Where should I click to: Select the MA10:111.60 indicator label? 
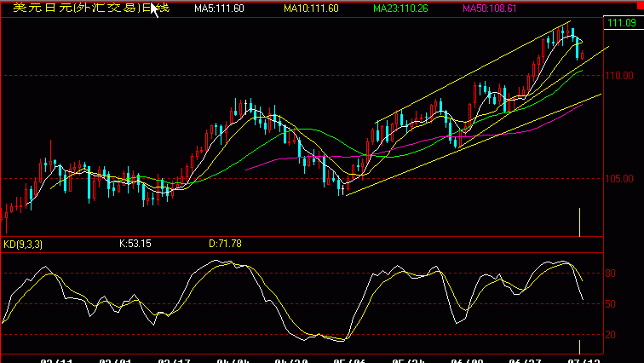(311, 9)
